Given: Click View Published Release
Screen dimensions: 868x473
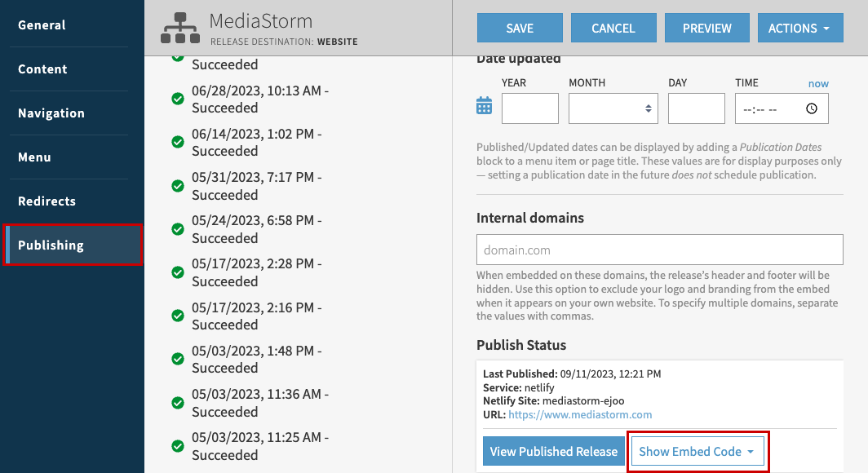Looking at the screenshot, I should pyautogui.click(x=553, y=451).
